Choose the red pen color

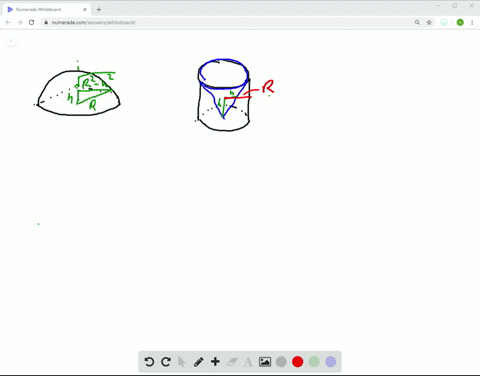tap(297, 362)
